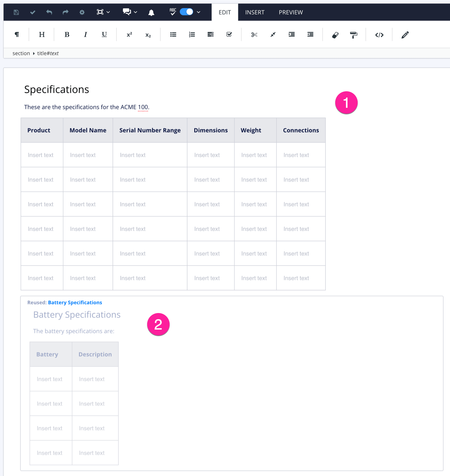
Task: Select section in the breadcrumb
Action: [x=21, y=53]
